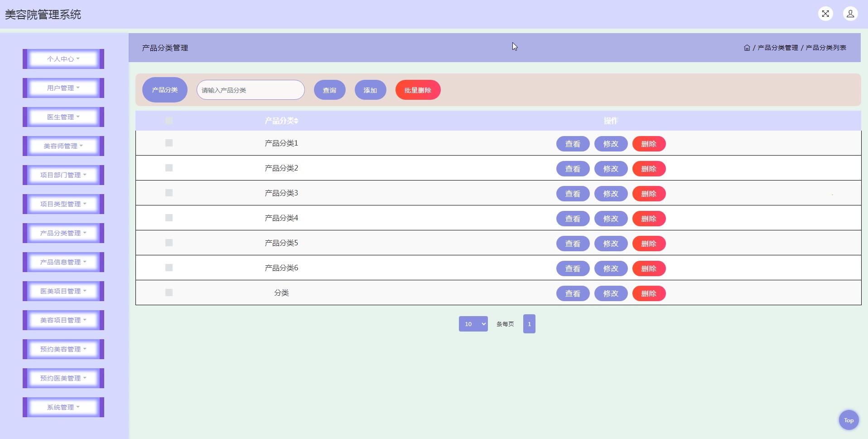Expand the 产品信息管理 sidebar menu

coord(63,262)
